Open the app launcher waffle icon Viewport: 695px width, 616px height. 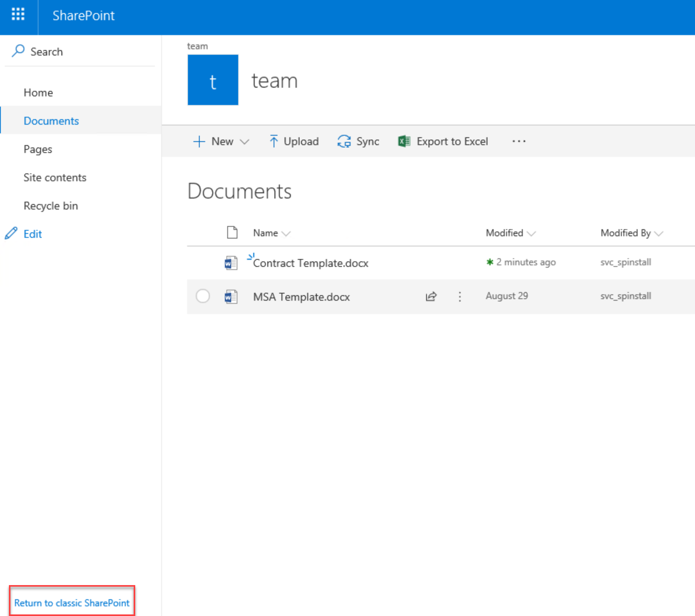click(18, 15)
